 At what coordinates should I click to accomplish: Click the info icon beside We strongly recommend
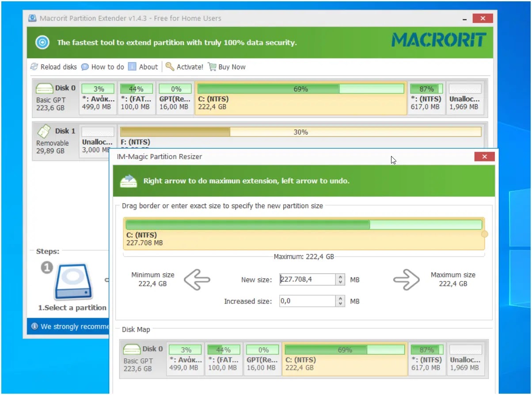[x=34, y=327]
